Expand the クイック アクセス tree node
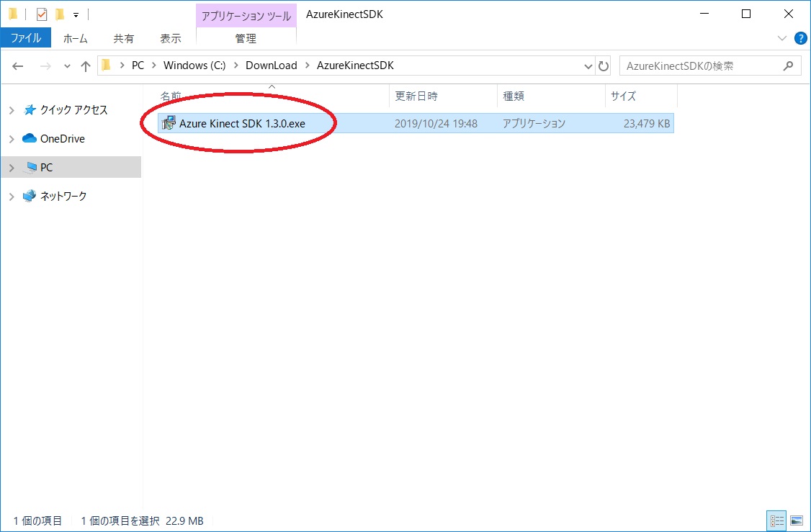Viewport: 811px width, 532px height. tap(12, 110)
